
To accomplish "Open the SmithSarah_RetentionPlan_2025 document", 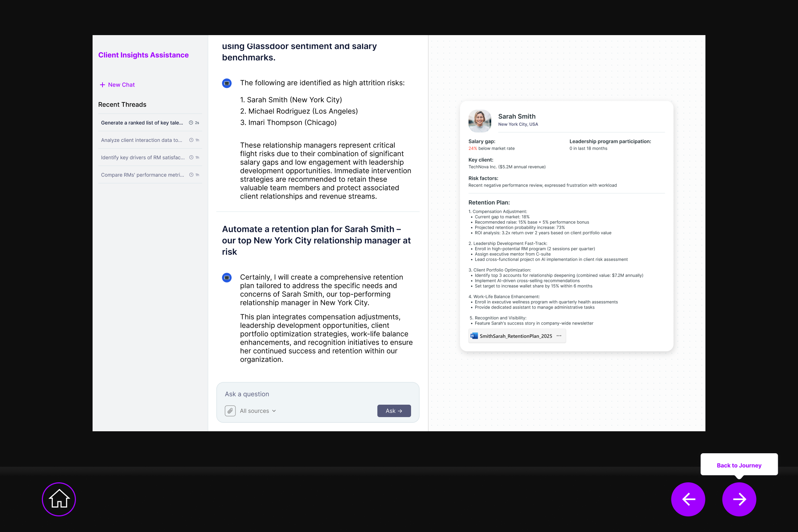I will [516, 336].
